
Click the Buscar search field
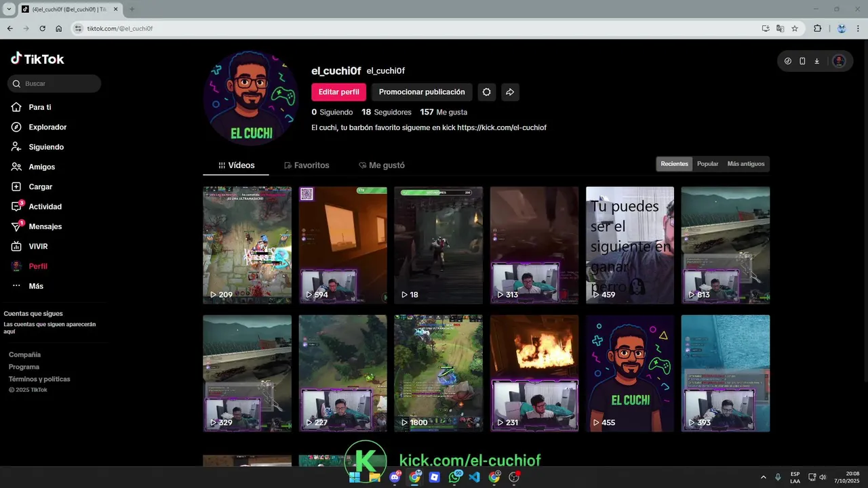coord(54,83)
